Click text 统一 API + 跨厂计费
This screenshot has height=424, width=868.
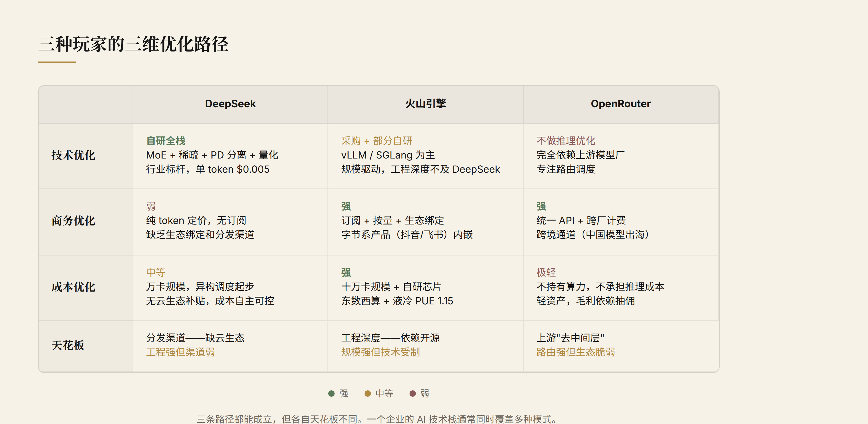tap(581, 220)
